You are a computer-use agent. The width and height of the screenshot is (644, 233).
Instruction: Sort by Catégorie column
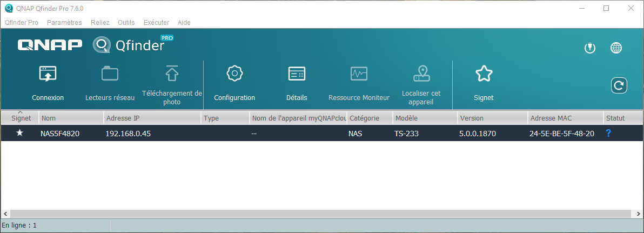pos(370,118)
